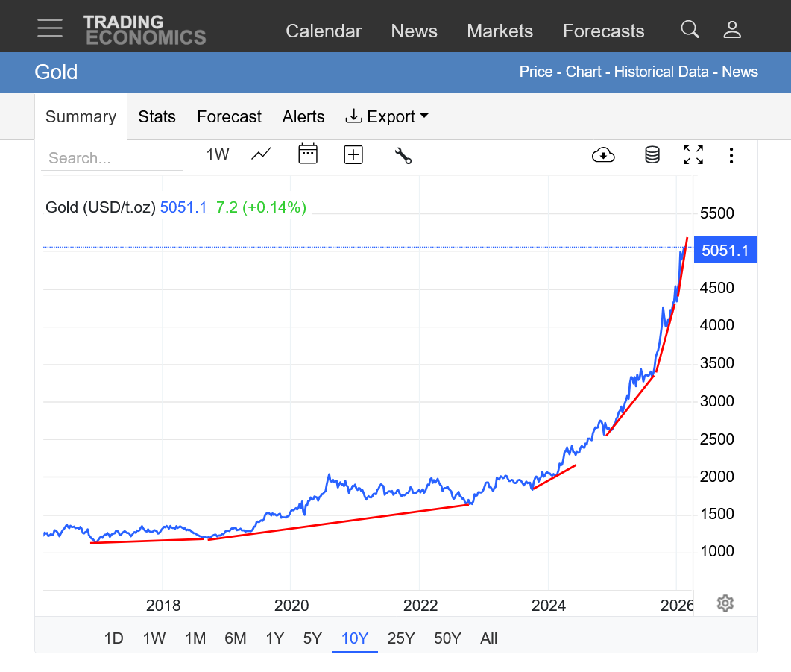Open the wrench chart tools

click(403, 155)
